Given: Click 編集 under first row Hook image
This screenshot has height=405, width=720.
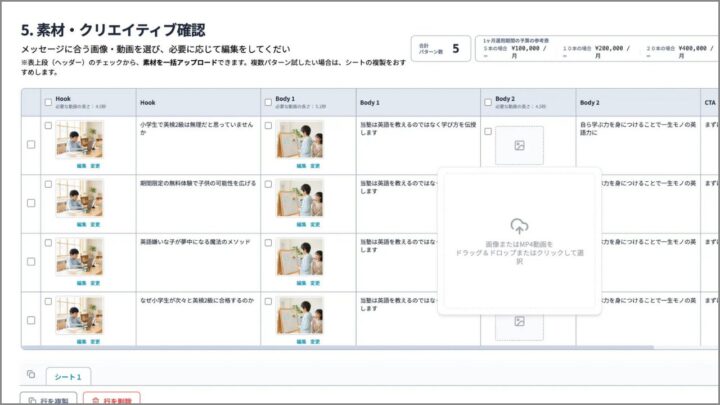Looking at the screenshot, I should pos(82,166).
